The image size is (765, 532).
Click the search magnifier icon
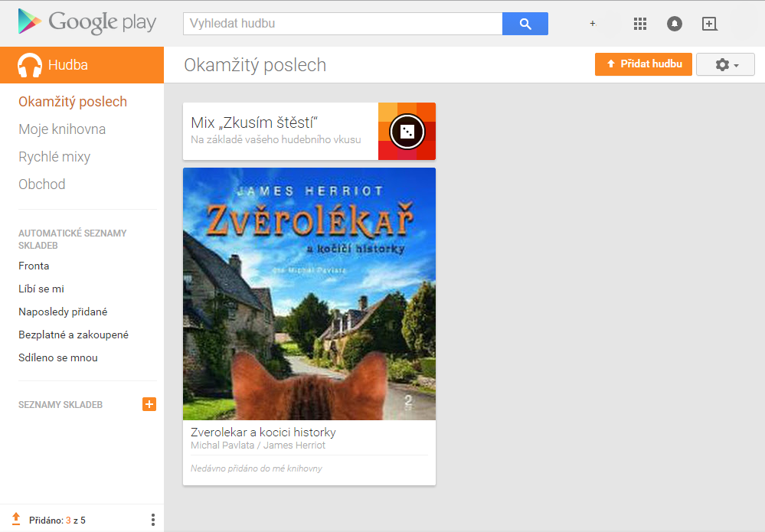coord(525,24)
